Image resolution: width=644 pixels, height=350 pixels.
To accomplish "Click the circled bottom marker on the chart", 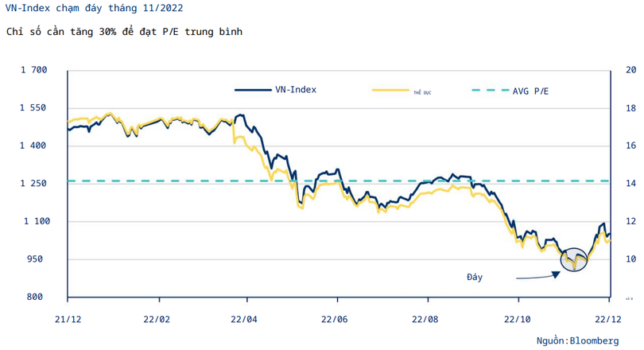I will (574, 259).
